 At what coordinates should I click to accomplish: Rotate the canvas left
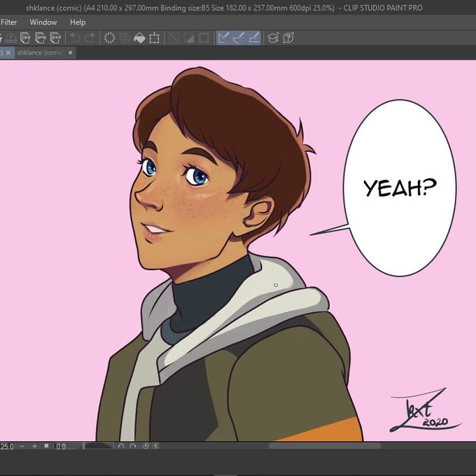[121, 446]
